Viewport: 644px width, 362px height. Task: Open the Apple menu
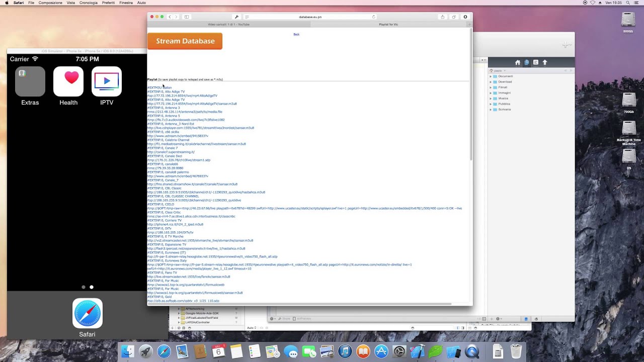coord(7,3)
